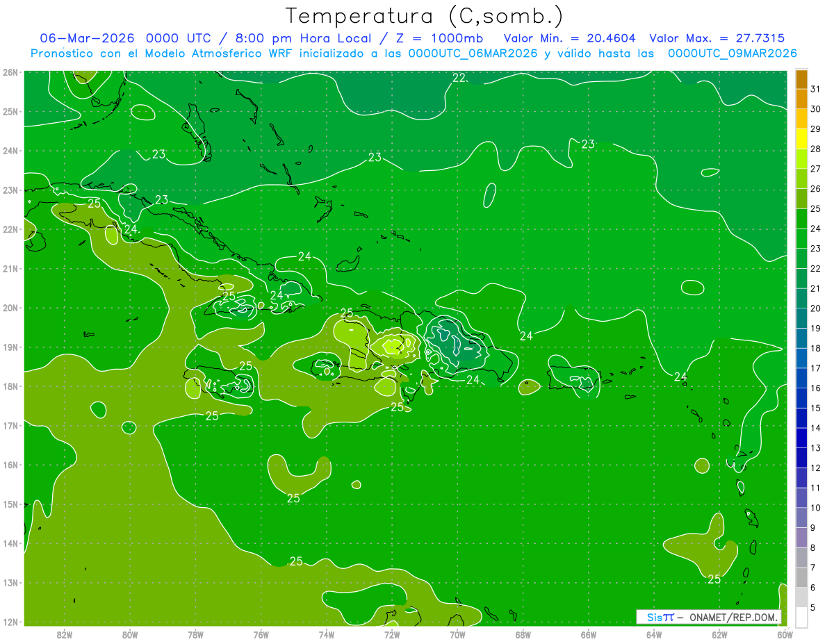Click the SisPi logo in the map corner
The width and height of the screenshot is (834, 644).
(x=660, y=617)
